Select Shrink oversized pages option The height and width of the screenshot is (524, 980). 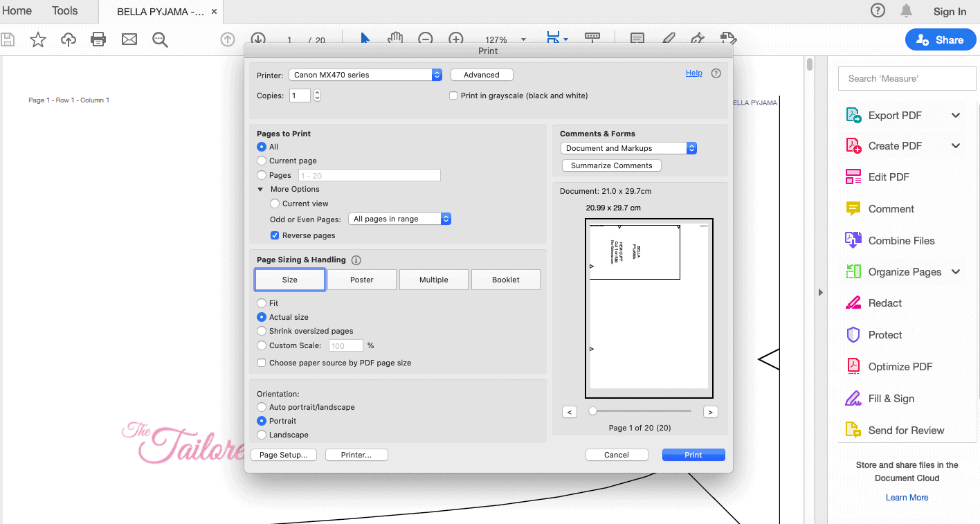pos(262,331)
